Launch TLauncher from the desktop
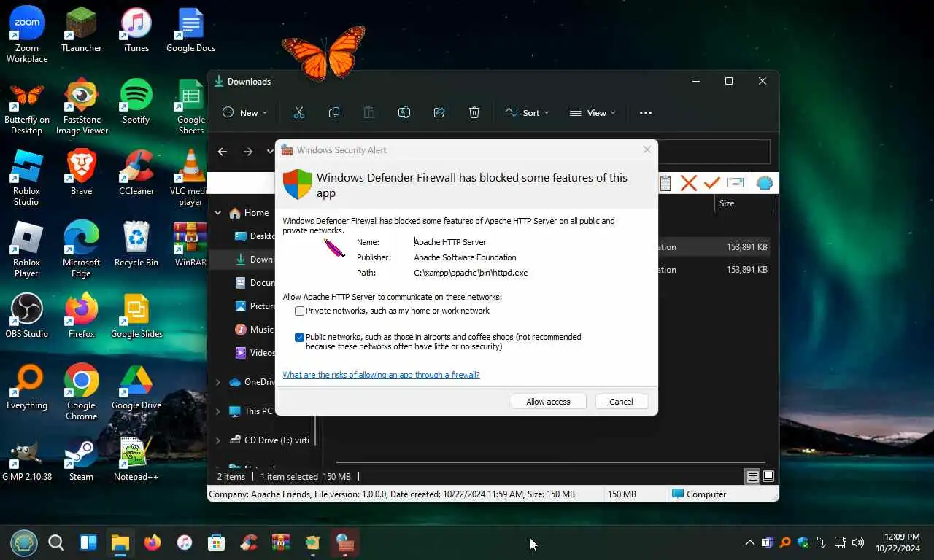The height and width of the screenshot is (560, 934). 81,30
